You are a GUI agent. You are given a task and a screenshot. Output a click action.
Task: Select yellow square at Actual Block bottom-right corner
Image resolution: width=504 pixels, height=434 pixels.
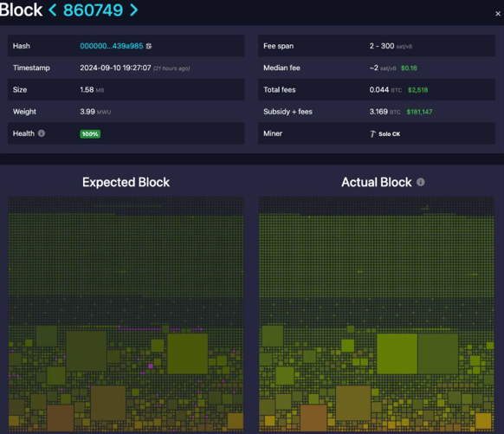(483, 421)
